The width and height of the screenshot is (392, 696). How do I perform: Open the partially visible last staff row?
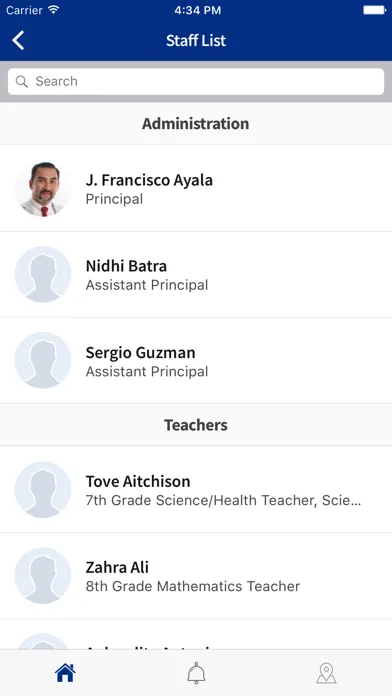196,635
